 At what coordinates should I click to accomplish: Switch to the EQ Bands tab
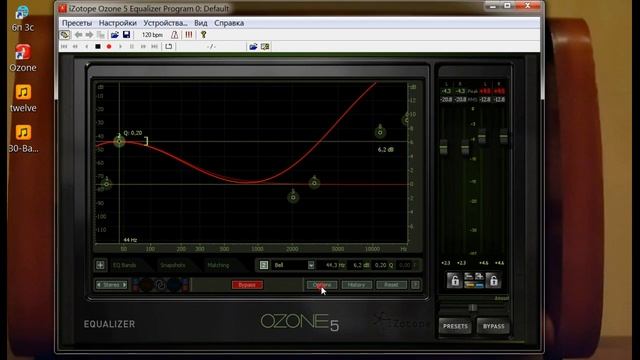tap(124, 265)
